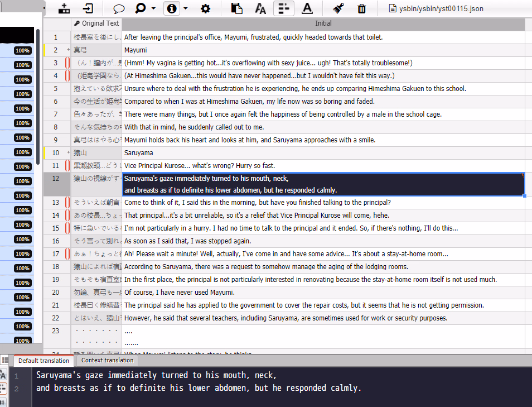Open the speech bubble comment tool
This screenshot has height=407, width=532.
(x=119, y=8)
